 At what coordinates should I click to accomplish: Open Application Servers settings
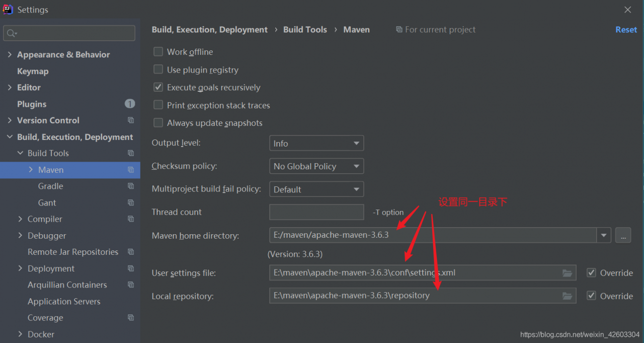coord(64,301)
